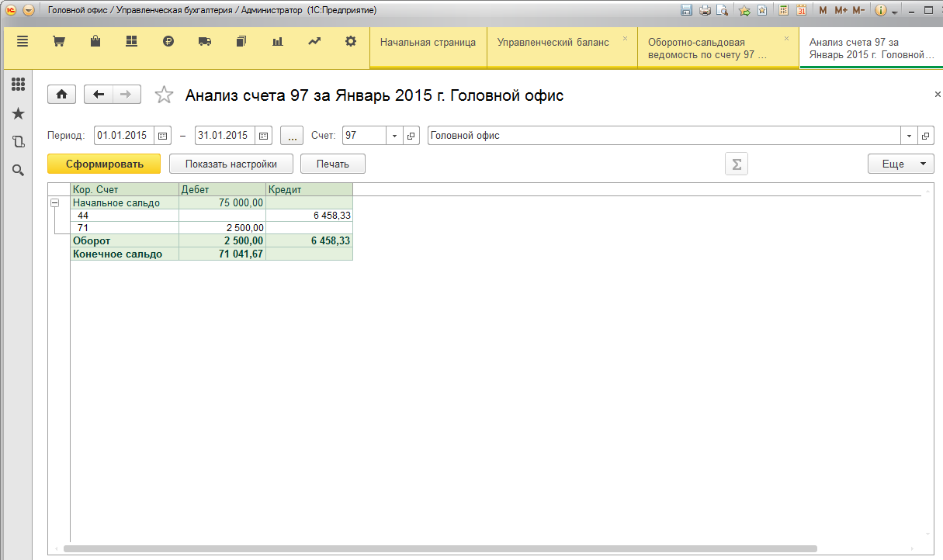The height and width of the screenshot is (560, 943).
Task: Open calendar picker for start date
Action: (x=163, y=136)
